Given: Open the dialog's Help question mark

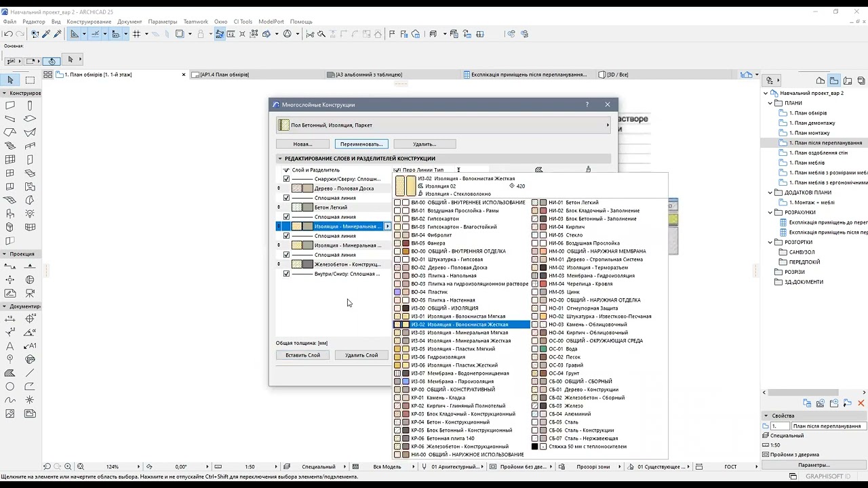Looking at the screenshot, I should (x=587, y=104).
